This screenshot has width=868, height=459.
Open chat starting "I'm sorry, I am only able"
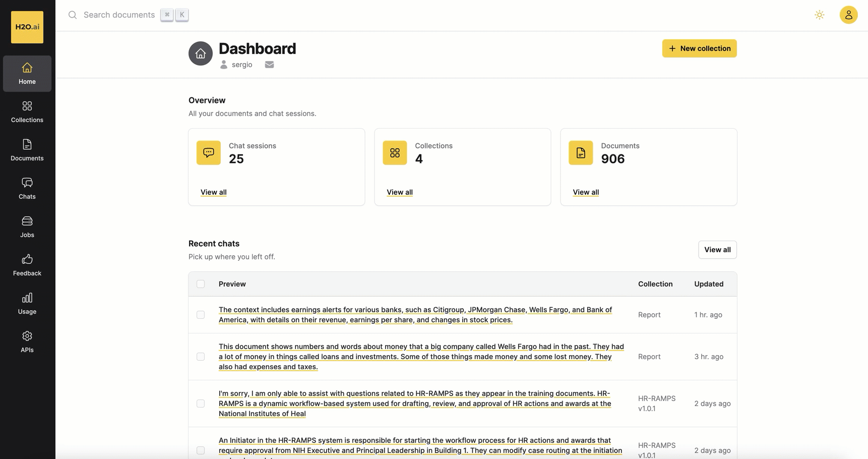(415, 404)
